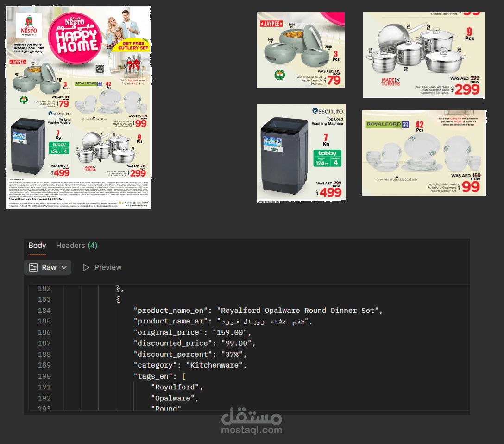The height and width of the screenshot is (444, 504).
Task: Click the QR code on the flyer
Action: tap(100, 69)
